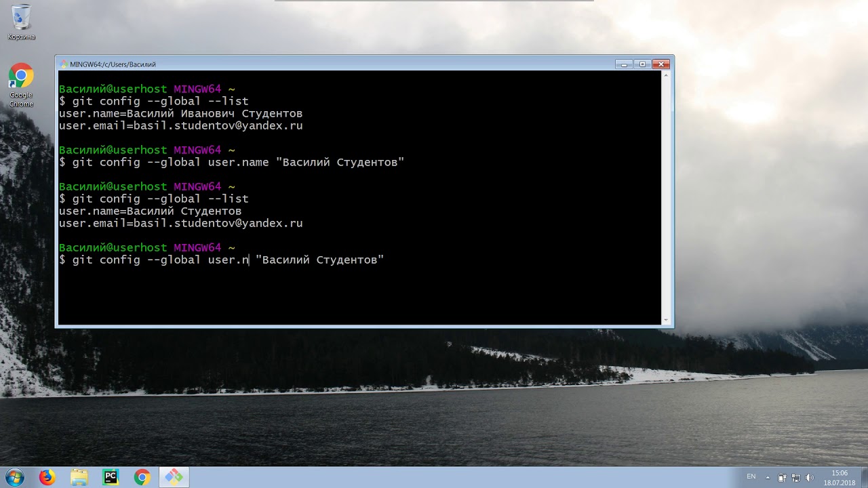Viewport: 868px width, 488px height.
Task: Click the MINGW64:/c/Users/Василий window title
Action: (x=113, y=64)
